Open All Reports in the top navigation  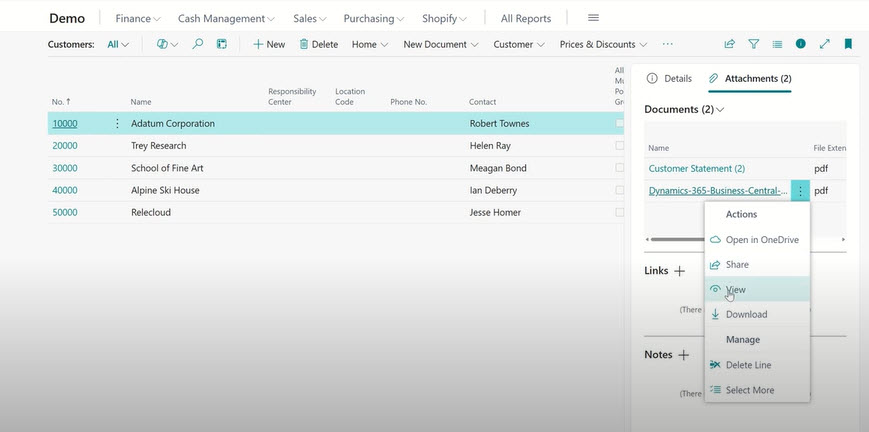tap(526, 18)
